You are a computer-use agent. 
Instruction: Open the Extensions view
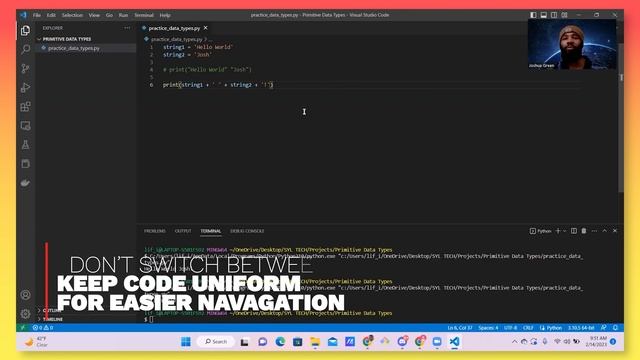coord(25,107)
